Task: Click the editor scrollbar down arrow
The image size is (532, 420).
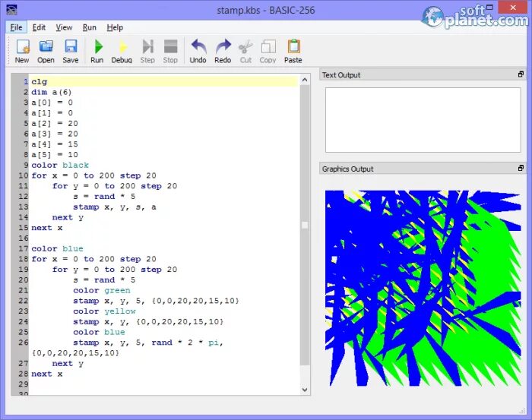Action: point(305,390)
